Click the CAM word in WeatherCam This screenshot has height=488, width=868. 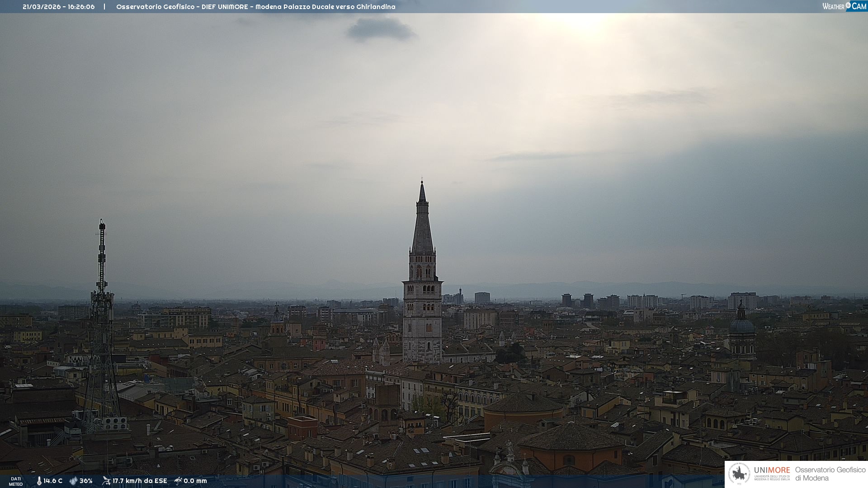tap(859, 6)
